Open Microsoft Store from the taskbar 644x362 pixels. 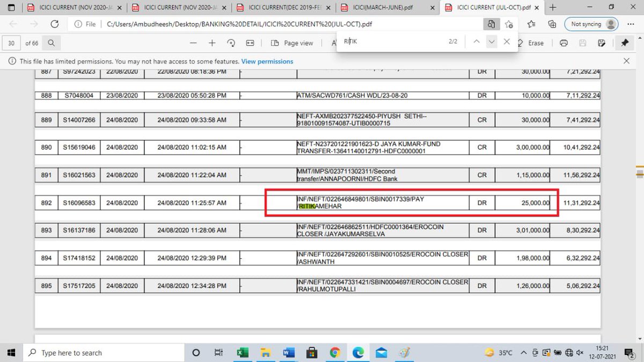[x=311, y=352]
